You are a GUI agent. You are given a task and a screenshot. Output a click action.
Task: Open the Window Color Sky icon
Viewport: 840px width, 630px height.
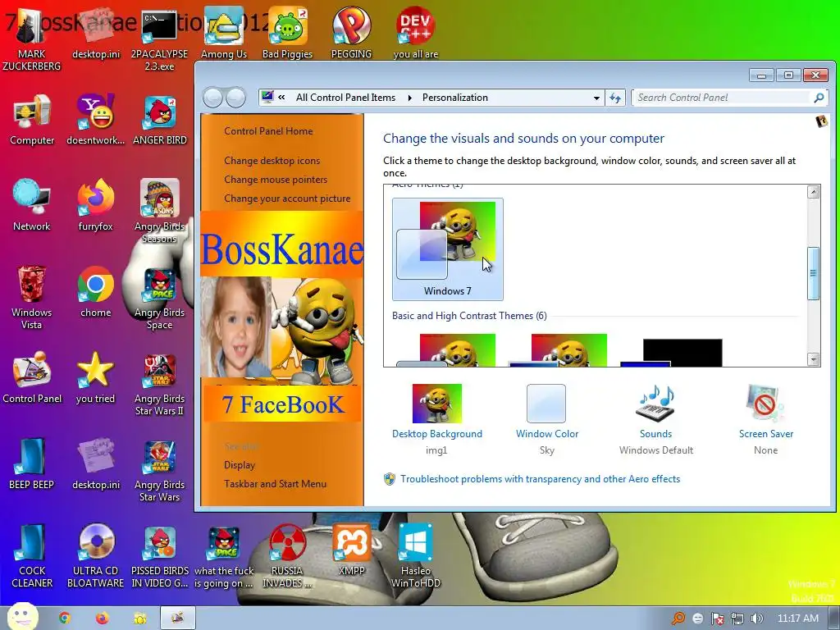click(546, 404)
